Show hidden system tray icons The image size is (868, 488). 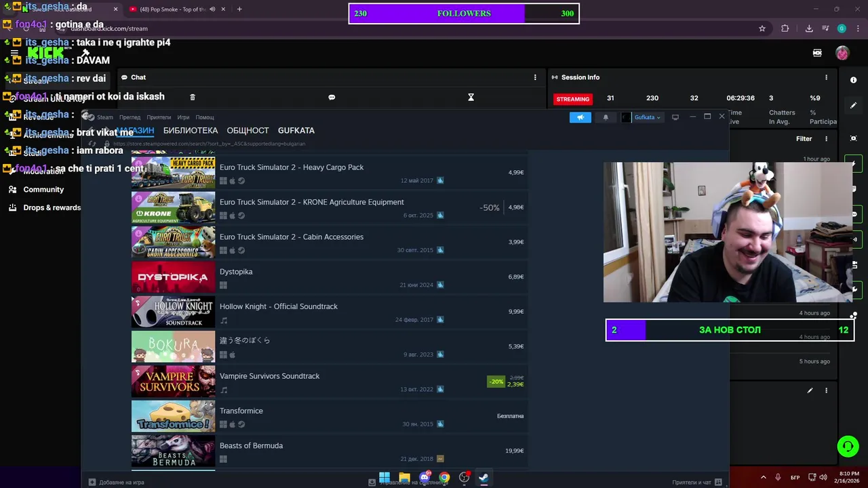coord(763,478)
